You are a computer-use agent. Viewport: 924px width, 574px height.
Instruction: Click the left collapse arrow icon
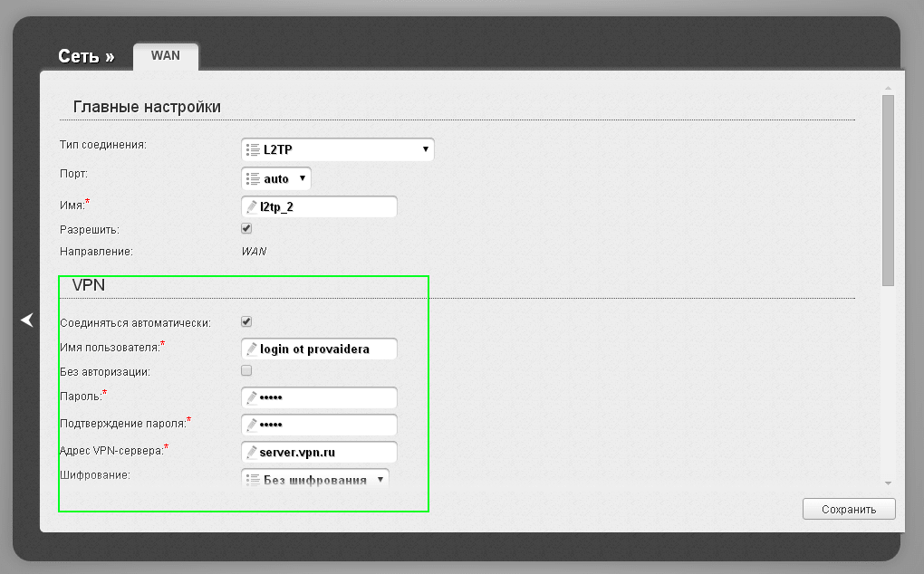(27, 320)
